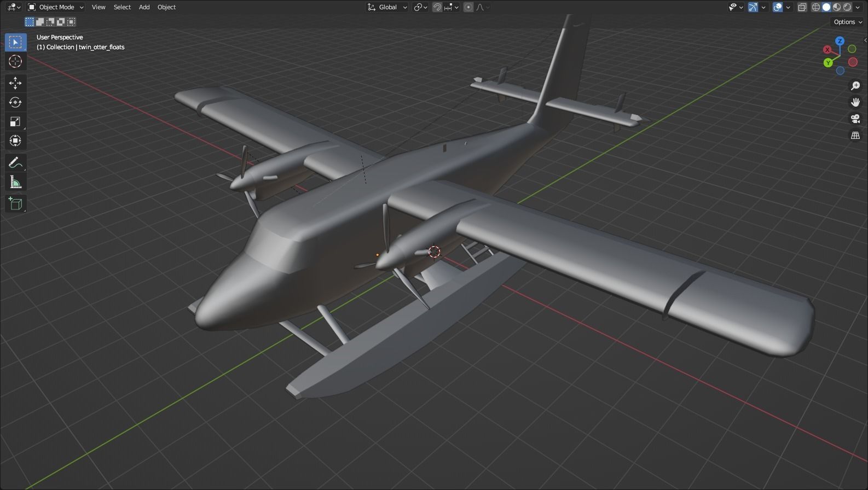Switch to Material Preview shading
Screen dimensions: 868x490
837,7
